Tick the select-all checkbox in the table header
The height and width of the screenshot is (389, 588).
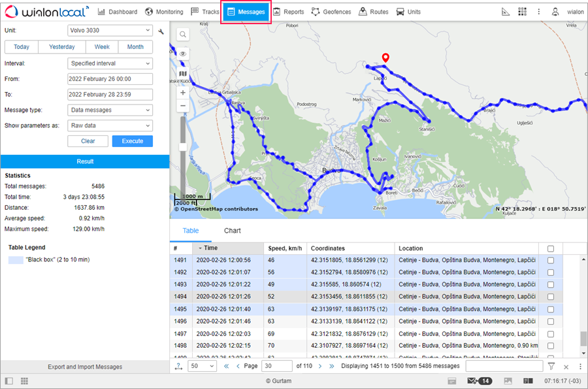pos(551,248)
